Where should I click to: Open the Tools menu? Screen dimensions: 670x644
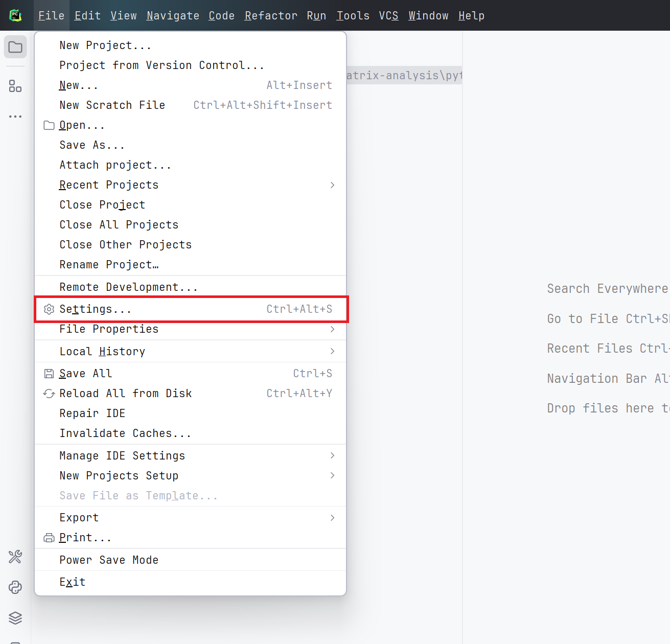point(353,16)
